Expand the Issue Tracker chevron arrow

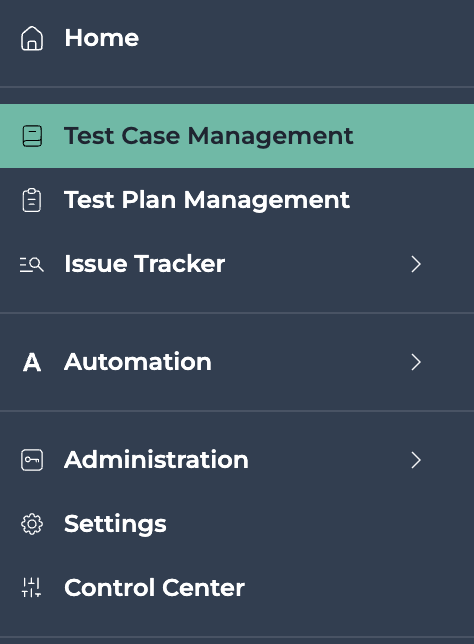(416, 264)
